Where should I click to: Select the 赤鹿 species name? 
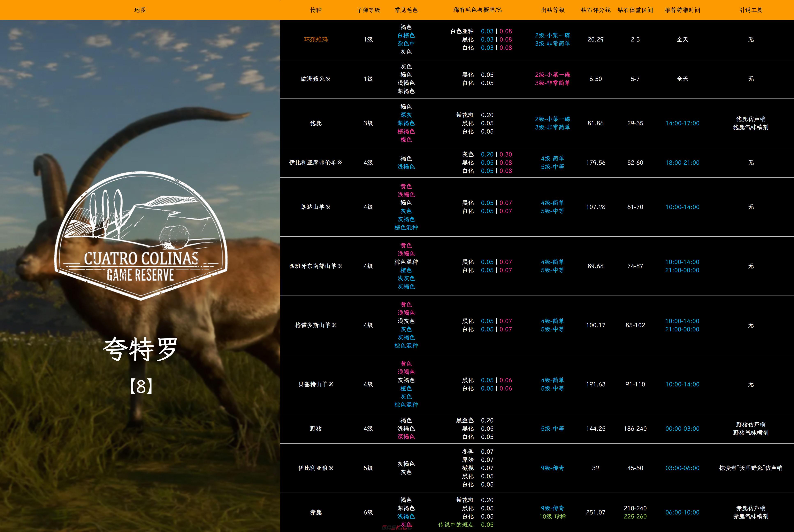pyautogui.click(x=315, y=512)
